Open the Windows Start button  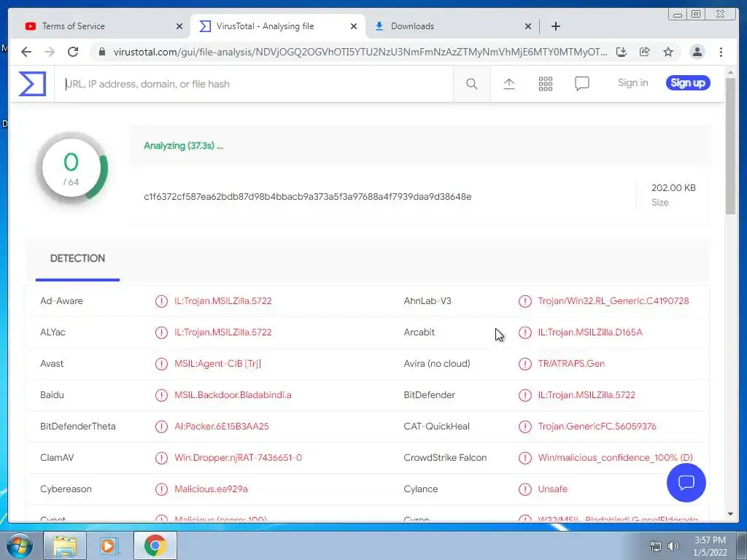point(19,545)
